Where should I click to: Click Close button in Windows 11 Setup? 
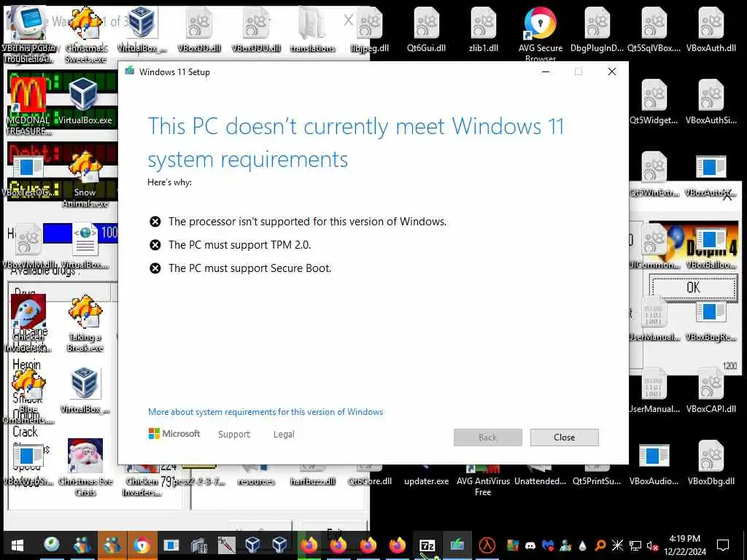pyautogui.click(x=564, y=437)
